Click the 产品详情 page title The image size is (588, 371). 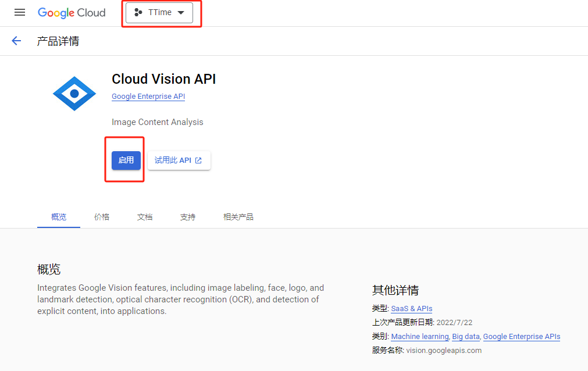(x=58, y=41)
